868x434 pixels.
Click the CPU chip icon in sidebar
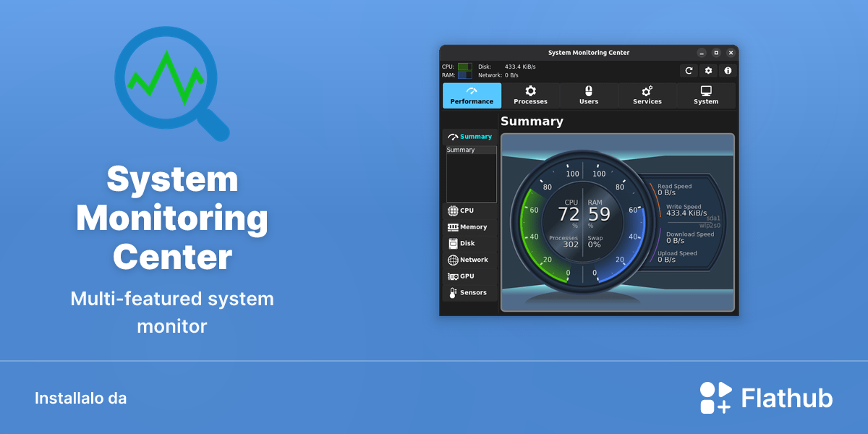[x=453, y=210]
